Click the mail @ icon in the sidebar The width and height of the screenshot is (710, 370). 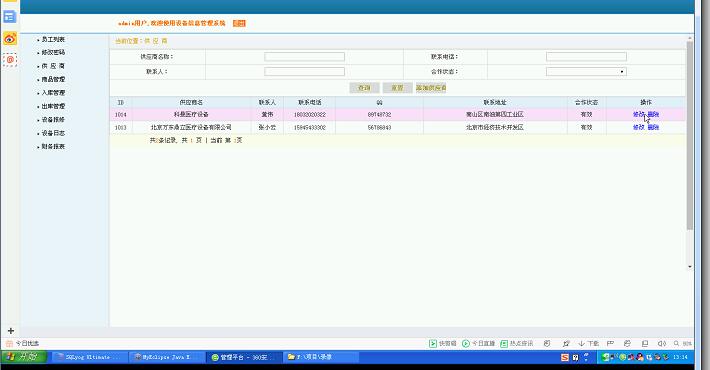10,60
